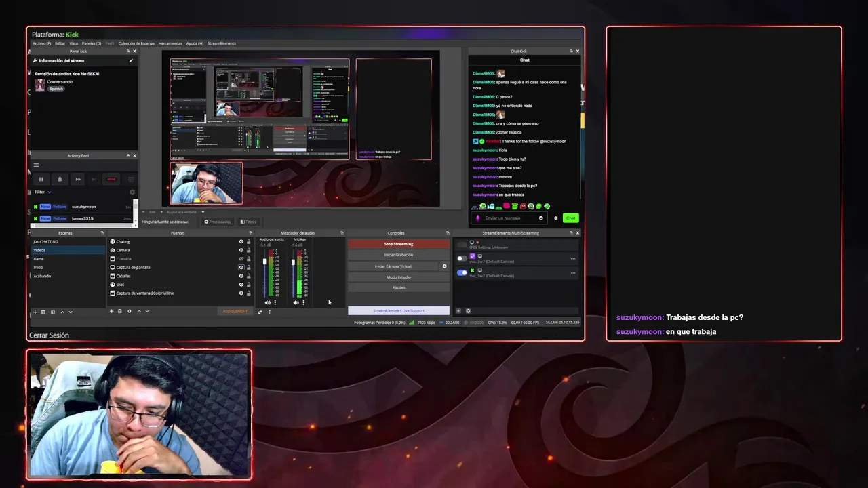Remove selected source trash icon in Fuentes
This screenshot has width=868, height=488.
[x=120, y=311]
